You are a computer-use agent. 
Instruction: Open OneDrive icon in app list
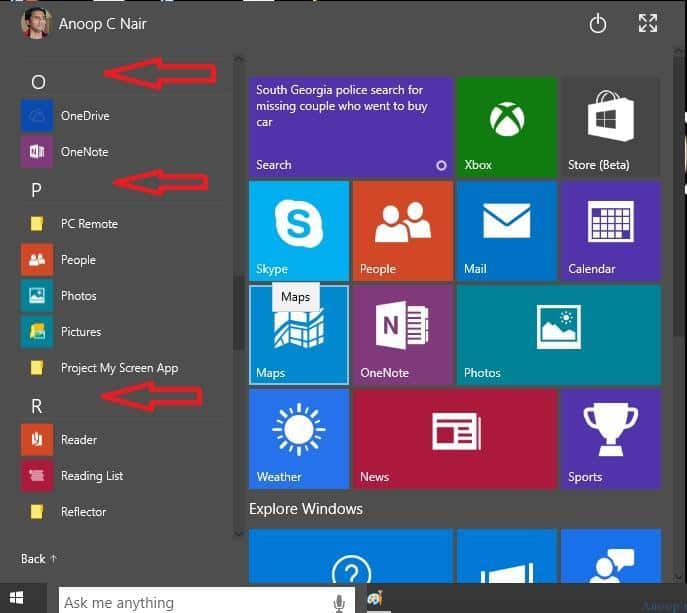point(37,116)
